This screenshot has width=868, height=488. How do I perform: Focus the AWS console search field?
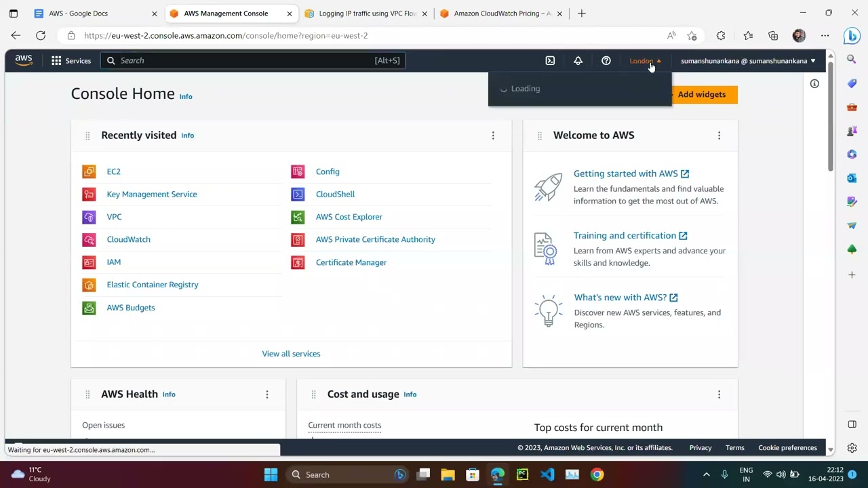click(x=253, y=60)
